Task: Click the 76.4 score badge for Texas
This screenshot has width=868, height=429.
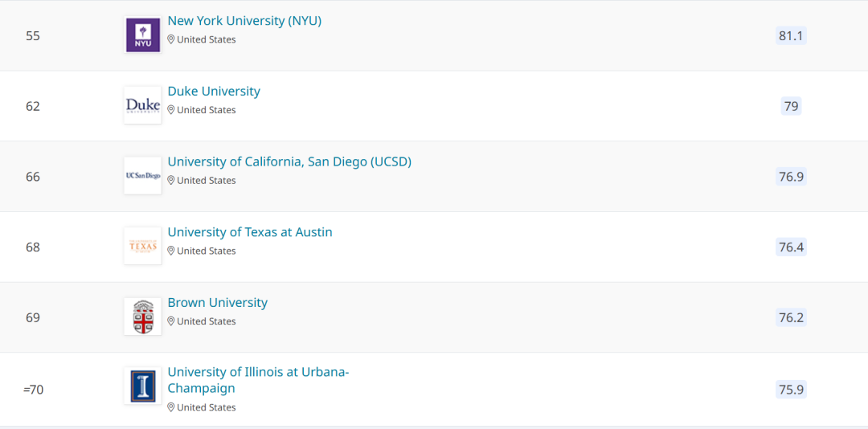Action: click(x=791, y=247)
